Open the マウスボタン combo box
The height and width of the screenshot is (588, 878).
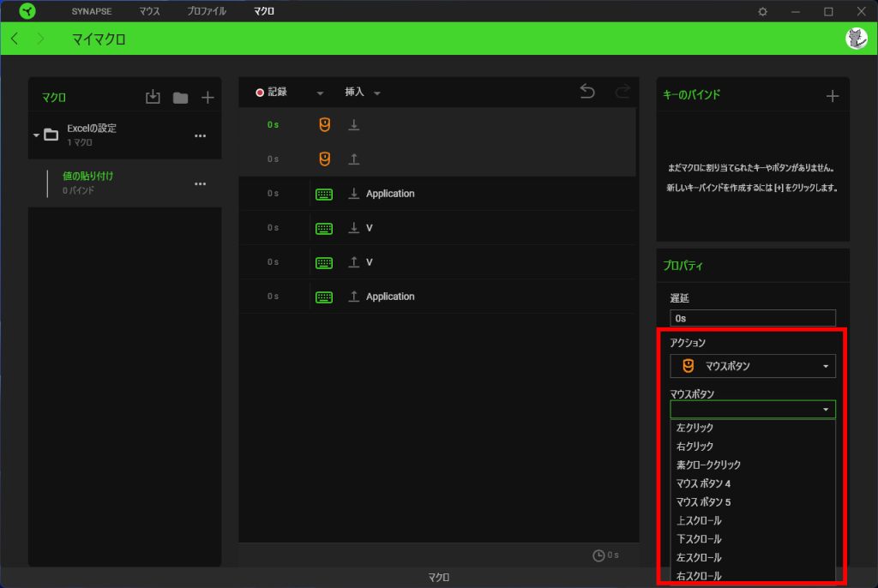pos(753,410)
